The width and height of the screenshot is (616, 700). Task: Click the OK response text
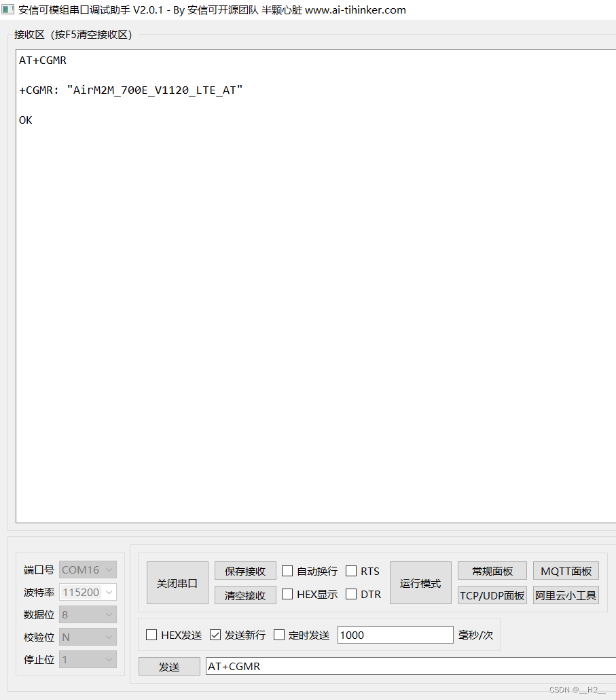[25, 120]
